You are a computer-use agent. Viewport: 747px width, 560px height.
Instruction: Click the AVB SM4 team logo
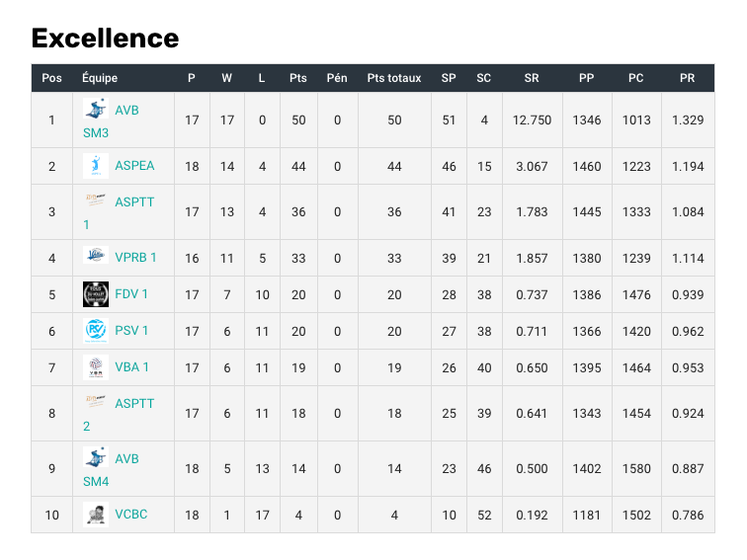96,459
